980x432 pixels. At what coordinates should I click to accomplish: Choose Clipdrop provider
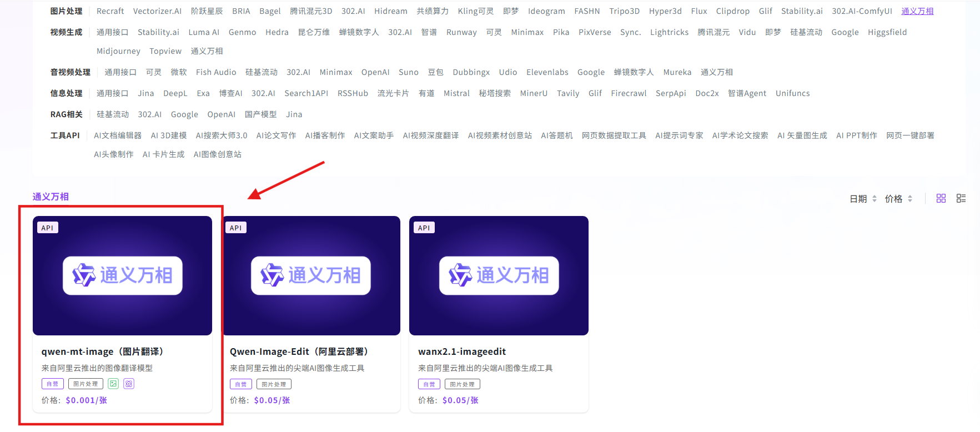point(733,11)
